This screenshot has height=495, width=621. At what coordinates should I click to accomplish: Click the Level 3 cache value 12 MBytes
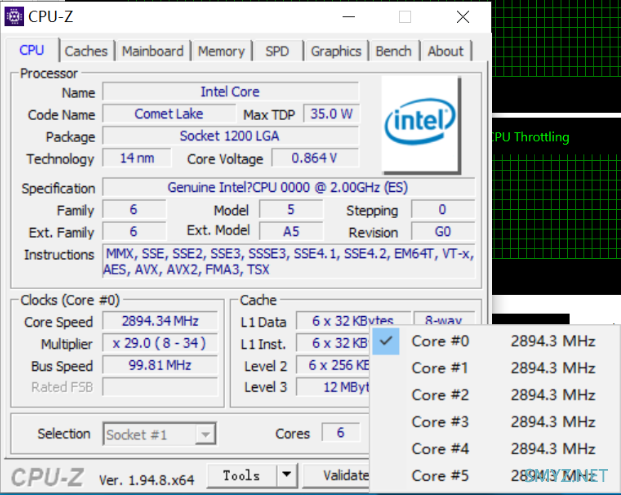click(333, 387)
